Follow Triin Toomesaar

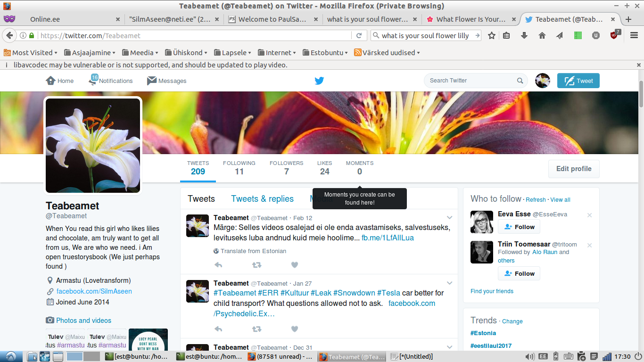coord(519,273)
